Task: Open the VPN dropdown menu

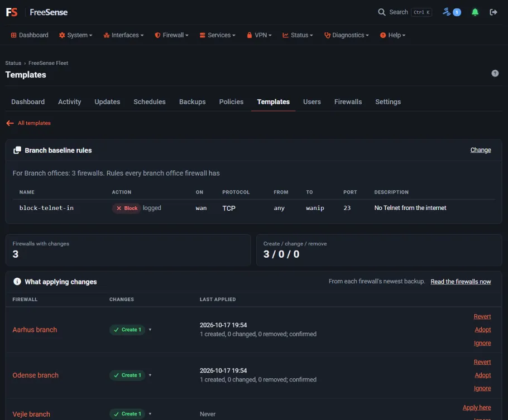Action: [x=259, y=35]
